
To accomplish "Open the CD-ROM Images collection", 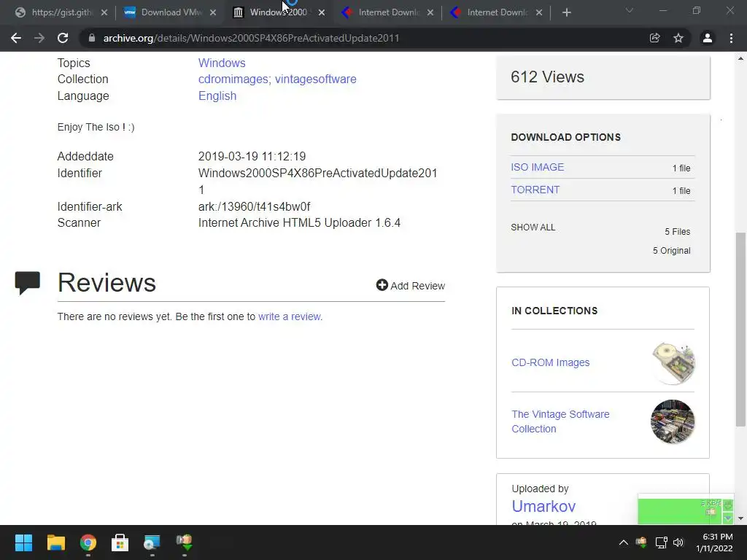I will [550, 362].
